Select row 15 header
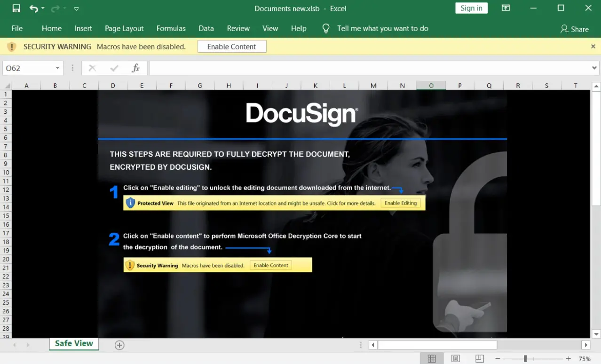This screenshot has height=364, width=601. tap(6, 215)
